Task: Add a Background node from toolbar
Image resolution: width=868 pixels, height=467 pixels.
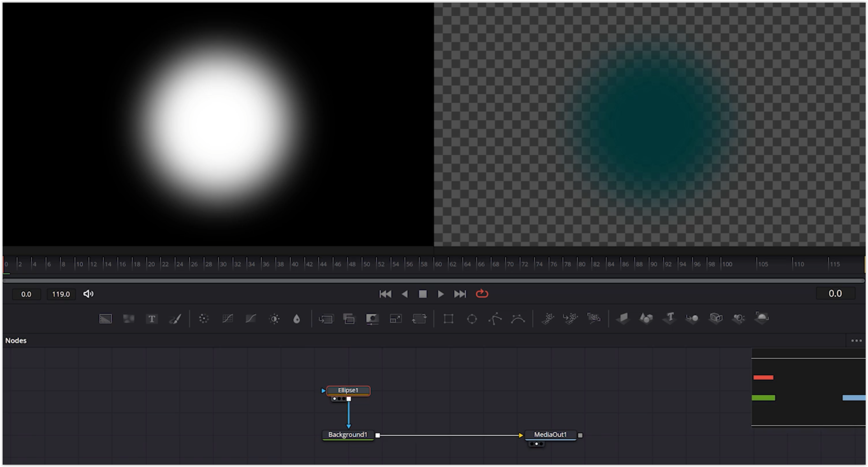Action: [106, 319]
